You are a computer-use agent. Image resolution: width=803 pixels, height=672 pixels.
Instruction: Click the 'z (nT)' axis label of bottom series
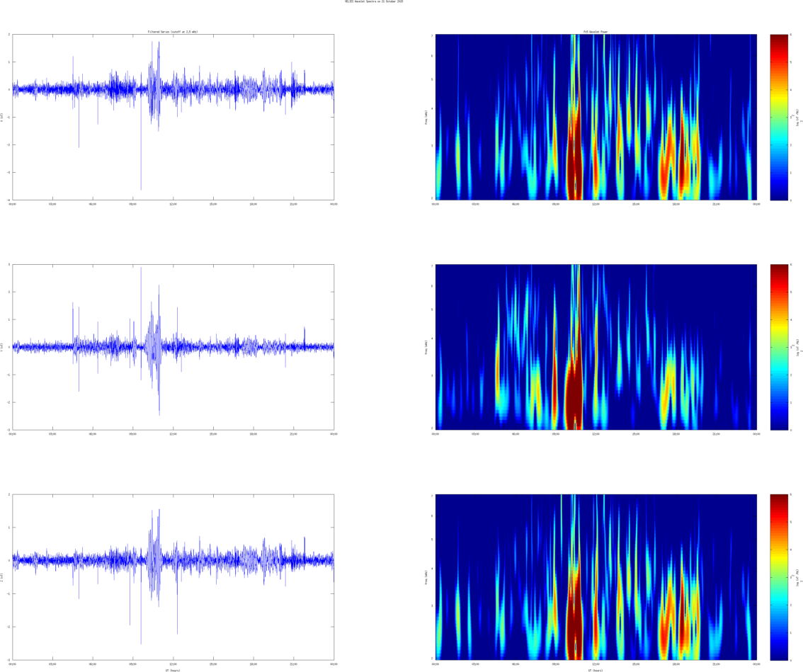point(2,577)
